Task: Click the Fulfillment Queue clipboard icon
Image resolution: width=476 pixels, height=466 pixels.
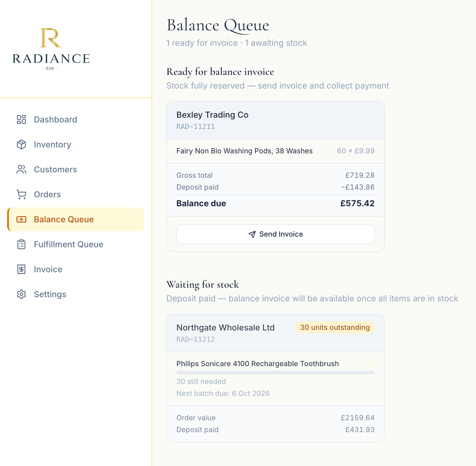Action: [x=21, y=244]
